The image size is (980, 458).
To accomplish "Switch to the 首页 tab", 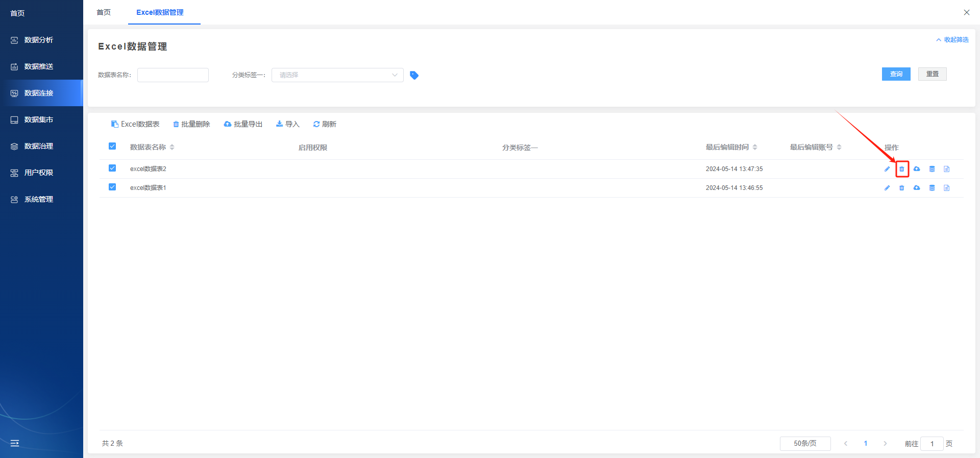I will [x=104, y=12].
